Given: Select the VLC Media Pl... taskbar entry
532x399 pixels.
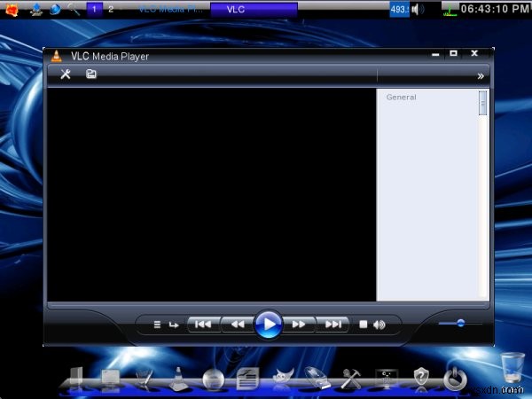Looking at the screenshot, I should tap(170, 9).
